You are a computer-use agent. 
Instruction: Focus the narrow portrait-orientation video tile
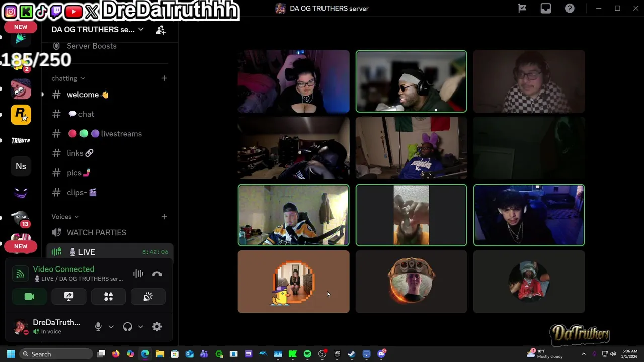[411, 215]
